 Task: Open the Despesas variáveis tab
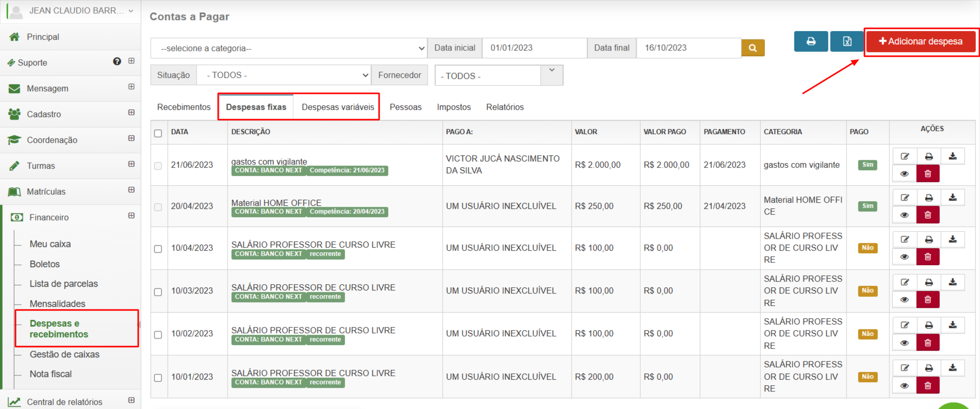[x=338, y=107]
